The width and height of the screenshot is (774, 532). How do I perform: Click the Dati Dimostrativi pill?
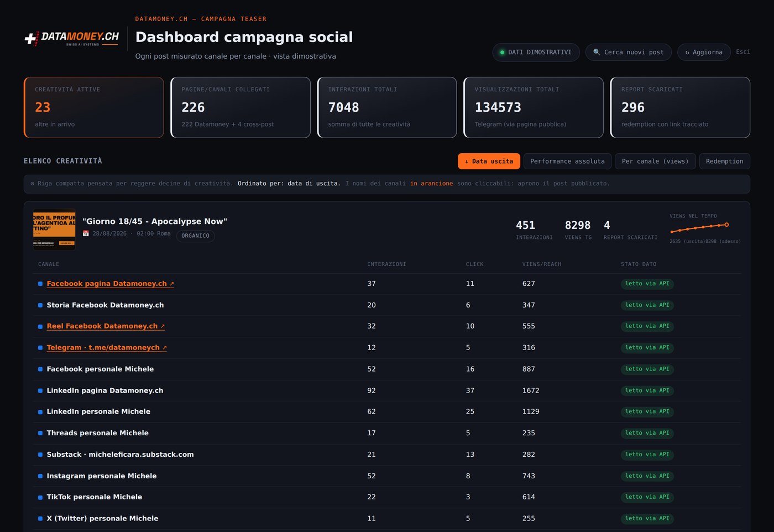pyautogui.click(x=536, y=52)
